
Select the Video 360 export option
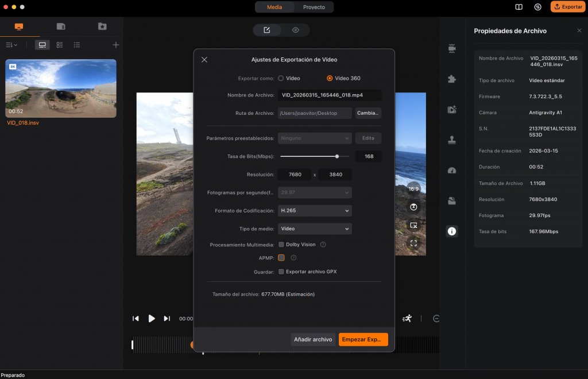coord(330,78)
